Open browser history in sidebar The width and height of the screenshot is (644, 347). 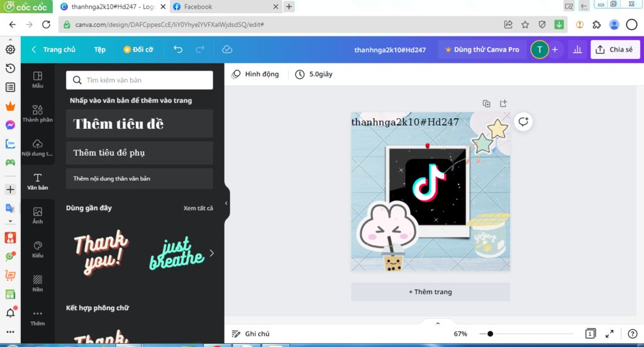pos(10,68)
